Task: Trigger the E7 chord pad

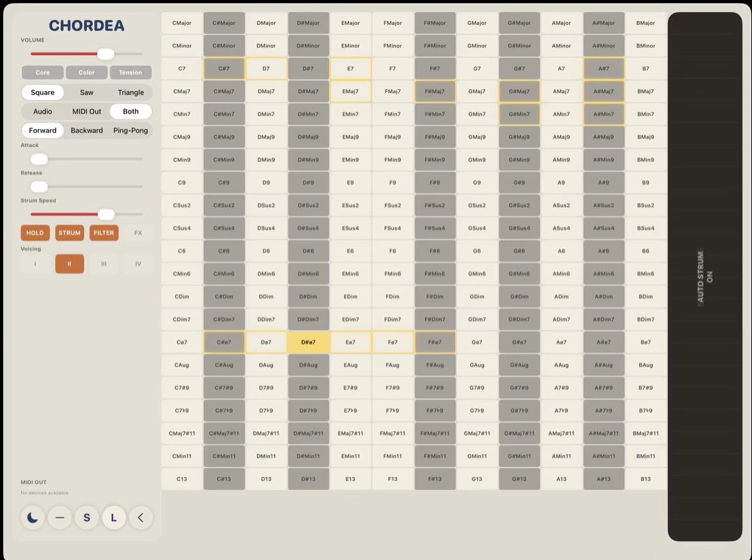Action: (x=350, y=69)
